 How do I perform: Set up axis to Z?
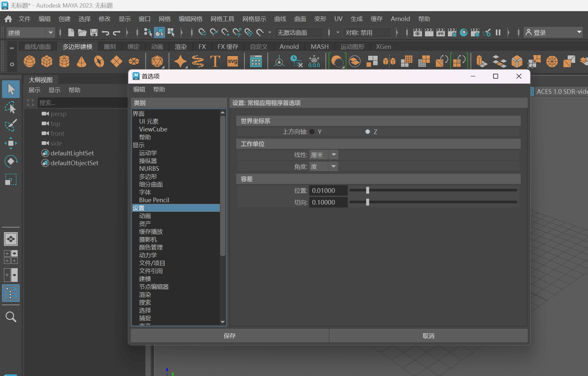pos(367,131)
